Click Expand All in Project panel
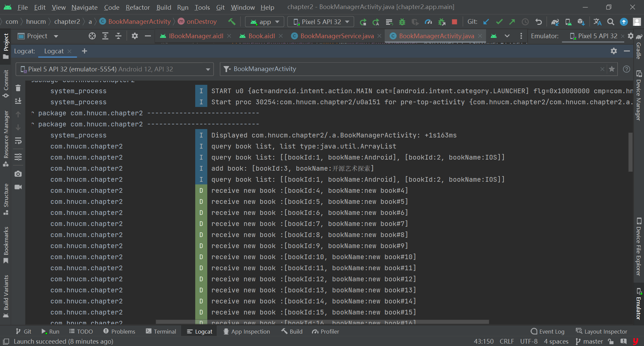 coord(105,36)
